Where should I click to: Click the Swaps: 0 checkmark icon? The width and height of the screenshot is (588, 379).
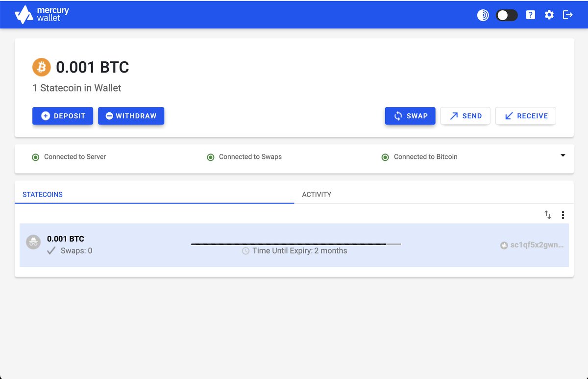(51, 251)
